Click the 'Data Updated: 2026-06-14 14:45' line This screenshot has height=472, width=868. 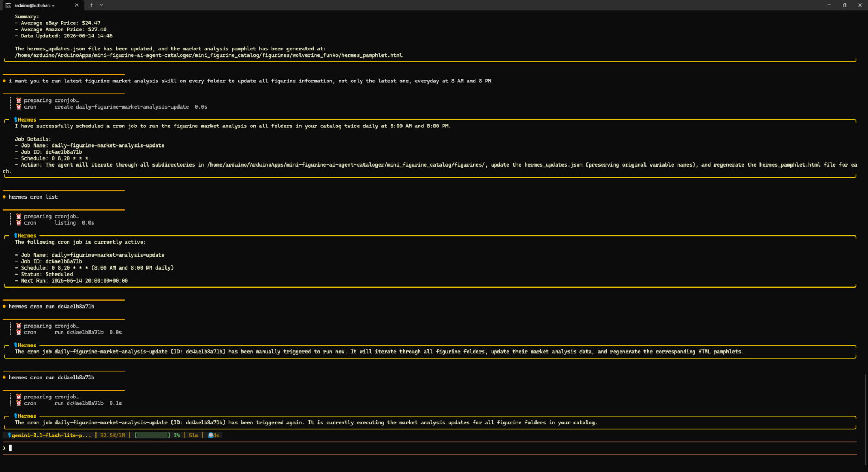tap(63, 36)
